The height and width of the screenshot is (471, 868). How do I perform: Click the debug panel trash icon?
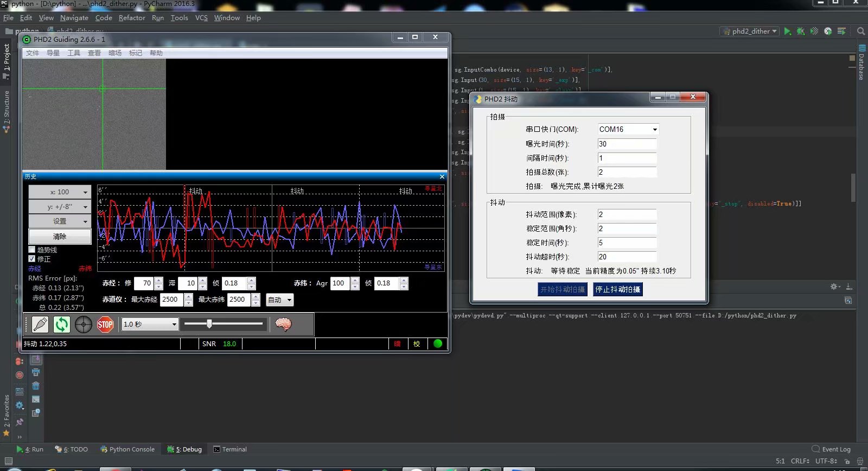point(36,385)
